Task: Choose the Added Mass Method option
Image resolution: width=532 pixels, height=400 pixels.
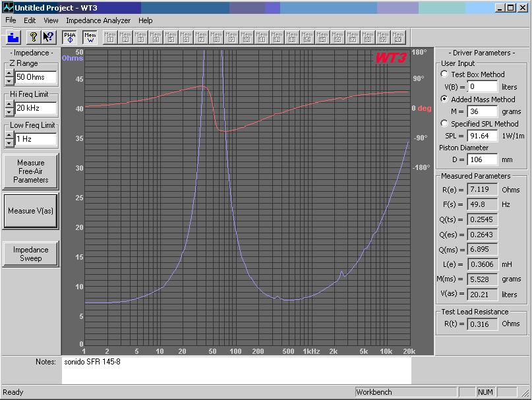Action: point(444,99)
